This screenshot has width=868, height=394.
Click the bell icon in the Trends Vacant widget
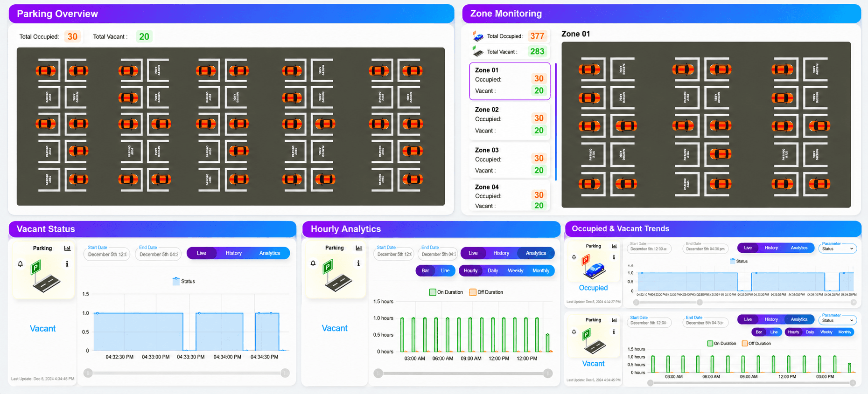point(574,332)
